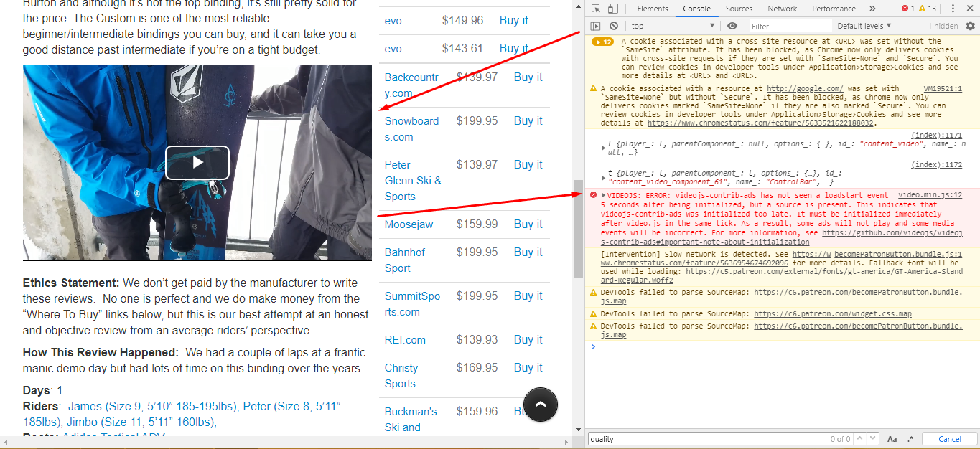Switch to the Elements tab

pyautogui.click(x=653, y=9)
